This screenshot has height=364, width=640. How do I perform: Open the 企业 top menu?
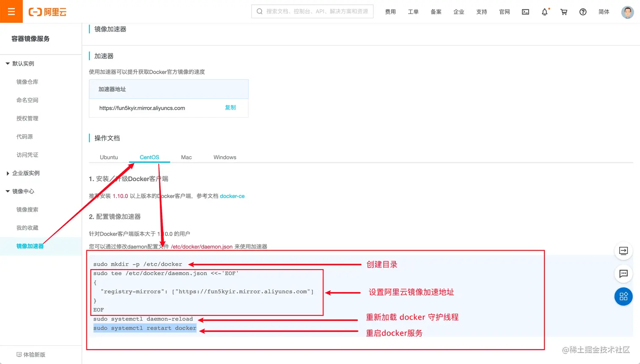coord(459,12)
